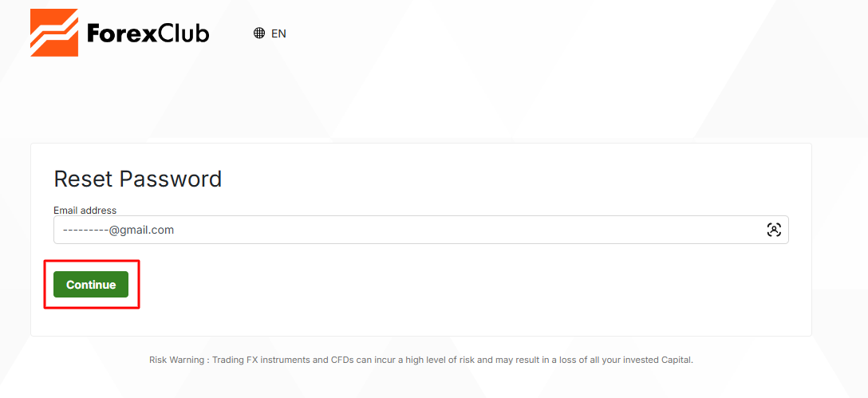Viewport: 868px width, 398px height.
Task: Click blank header area right of EN
Action: (554, 33)
